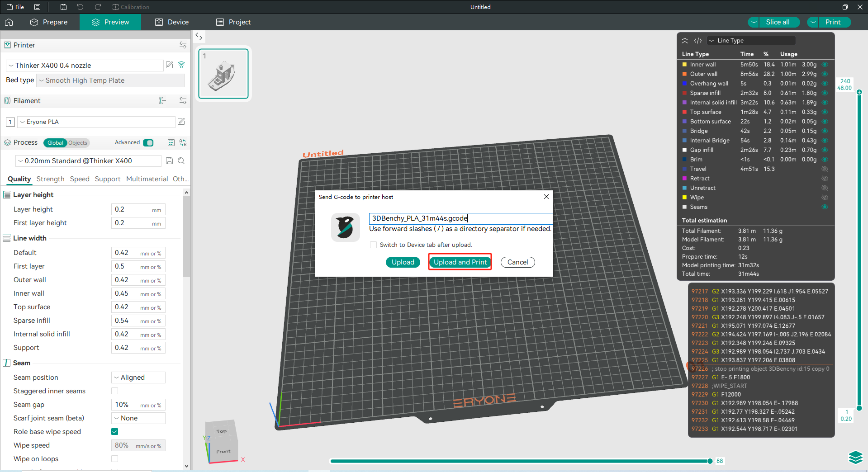Open Slice all dropdown arrow
The width and height of the screenshot is (868, 472).
tap(753, 22)
